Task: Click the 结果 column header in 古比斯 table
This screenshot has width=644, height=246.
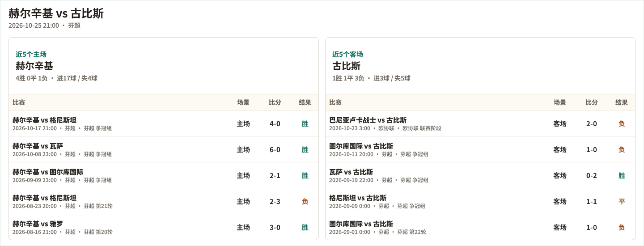Action: click(622, 102)
